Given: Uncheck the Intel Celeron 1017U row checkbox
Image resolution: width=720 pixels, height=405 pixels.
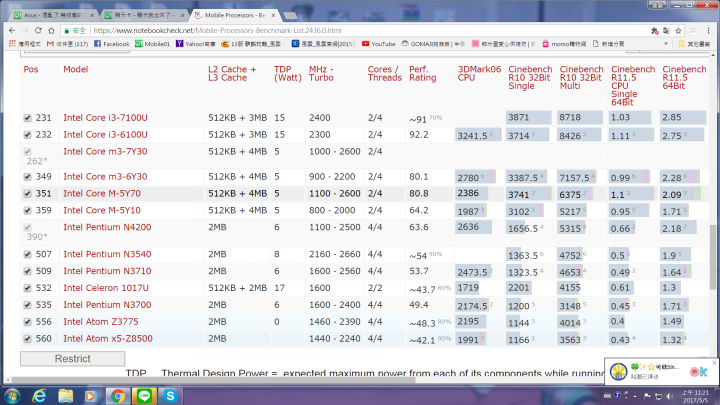Looking at the screenshot, I should pyautogui.click(x=28, y=288).
